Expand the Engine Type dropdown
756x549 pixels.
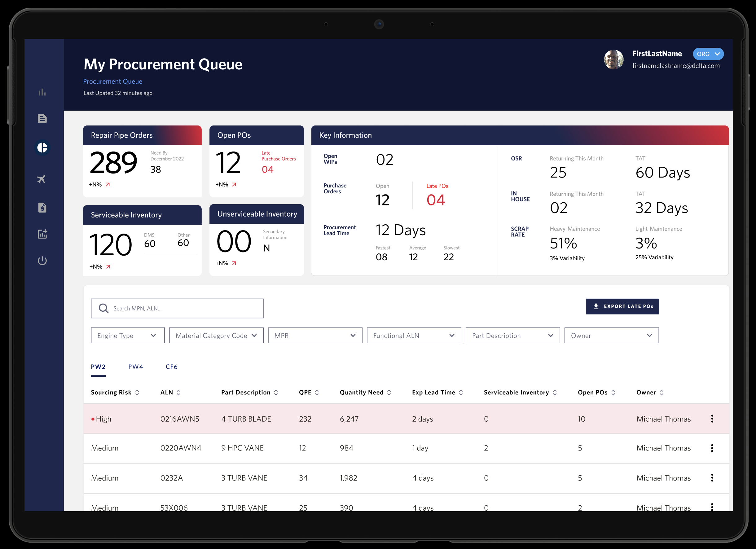tap(128, 335)
